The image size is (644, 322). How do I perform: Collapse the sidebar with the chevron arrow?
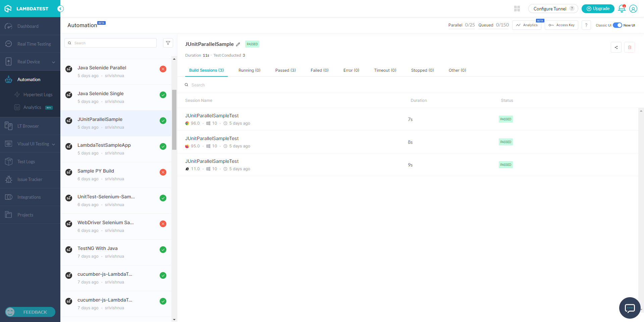tap(61, 9)
